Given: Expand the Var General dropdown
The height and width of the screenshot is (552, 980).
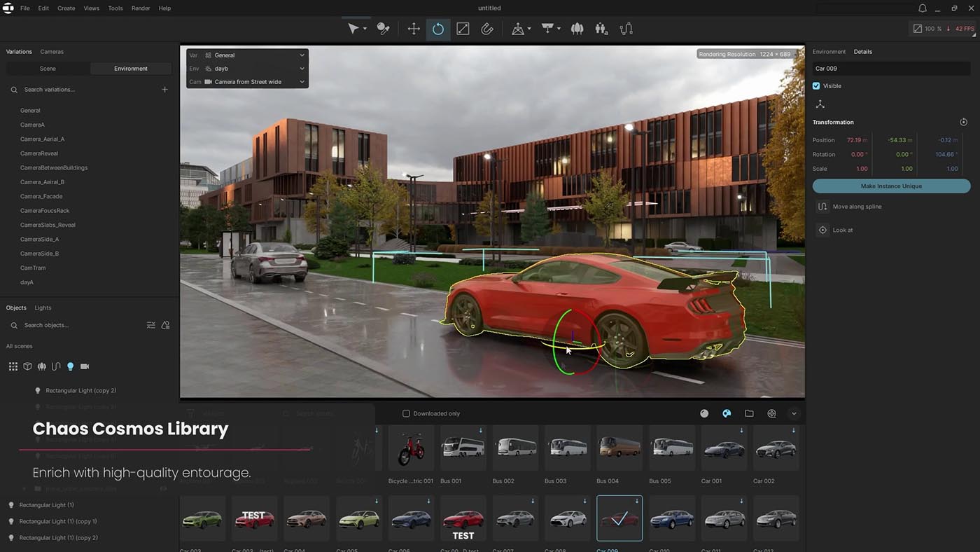Looking at the screenshot, I should pyautogui.click(x=247, y=55).
